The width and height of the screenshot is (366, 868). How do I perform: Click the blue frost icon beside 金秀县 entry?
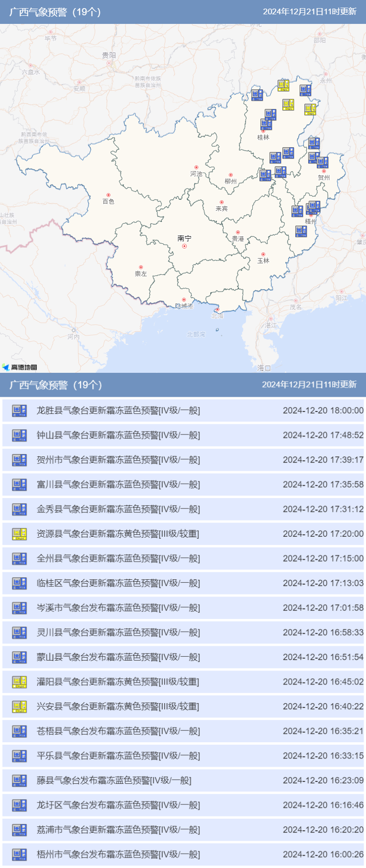tap(19, 510)
